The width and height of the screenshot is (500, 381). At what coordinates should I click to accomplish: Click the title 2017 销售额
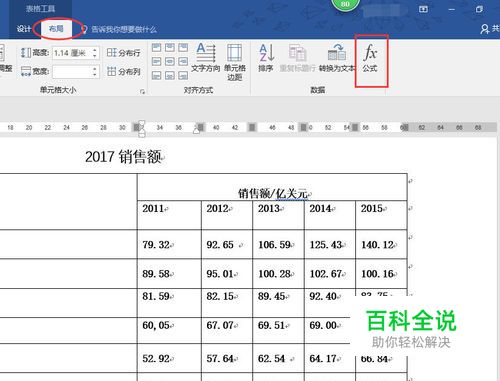click(x=123, y=157)
